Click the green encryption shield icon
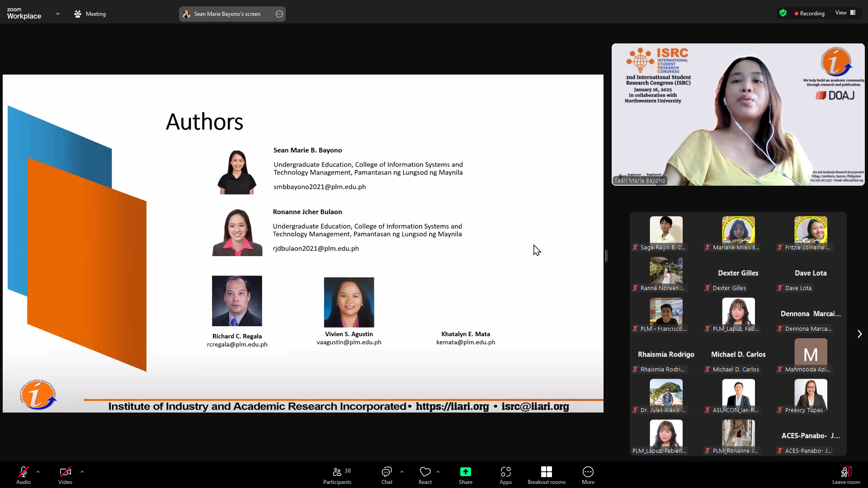The width and height of the screenshot is (868, 488). click(783, 13)
